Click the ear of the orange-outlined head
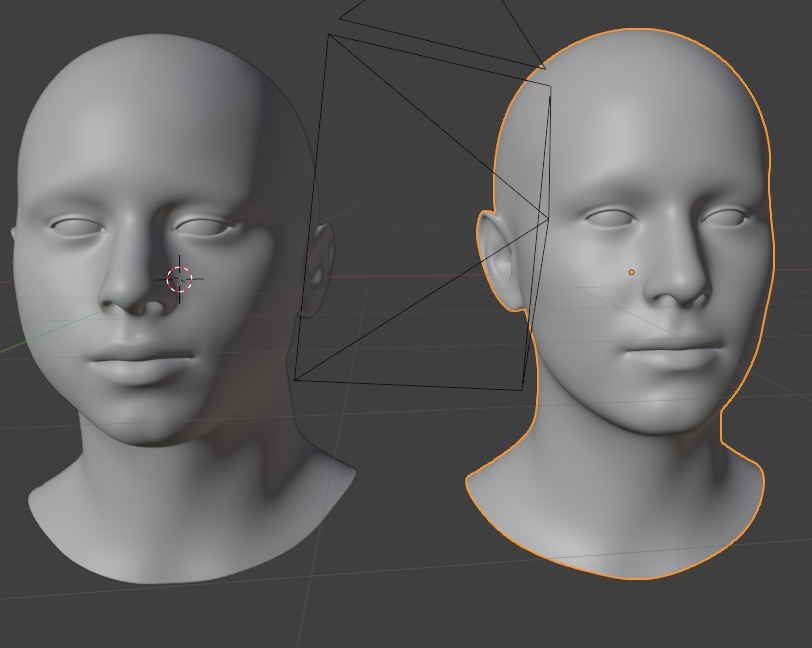The image size is (812, 648). pyautogui.click(x=500, y=262)
